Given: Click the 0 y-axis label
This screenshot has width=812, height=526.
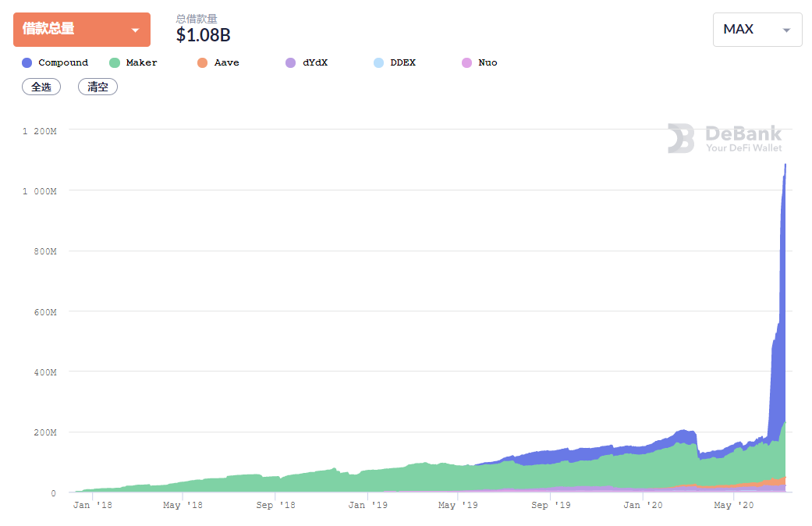Looking at the screenshot, I should click(53, 493).
